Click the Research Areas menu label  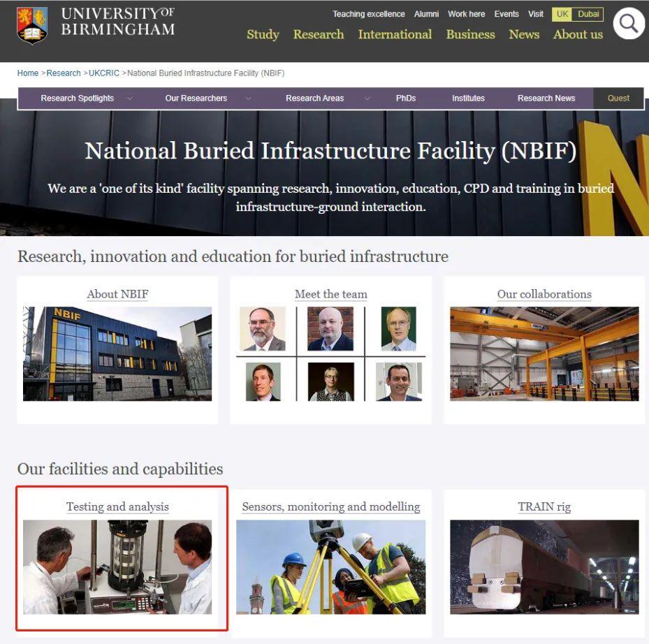(314, 98)
